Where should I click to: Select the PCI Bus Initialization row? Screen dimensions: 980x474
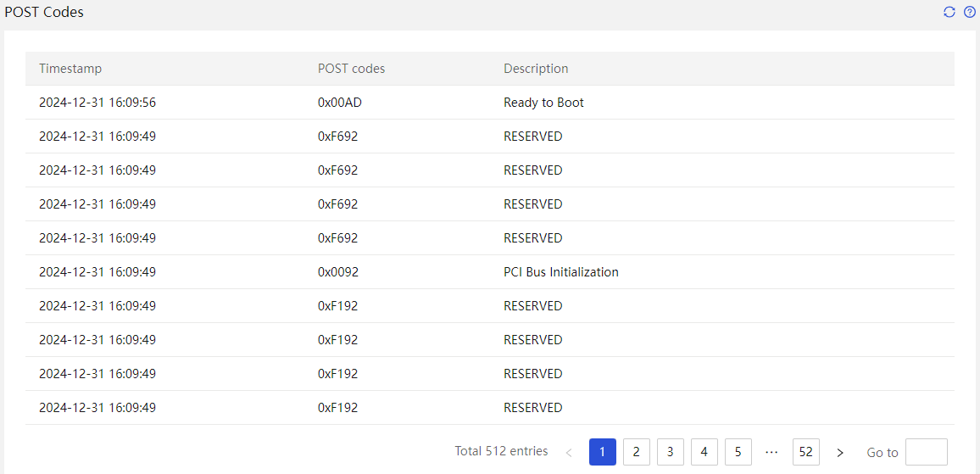click(490, 272)
